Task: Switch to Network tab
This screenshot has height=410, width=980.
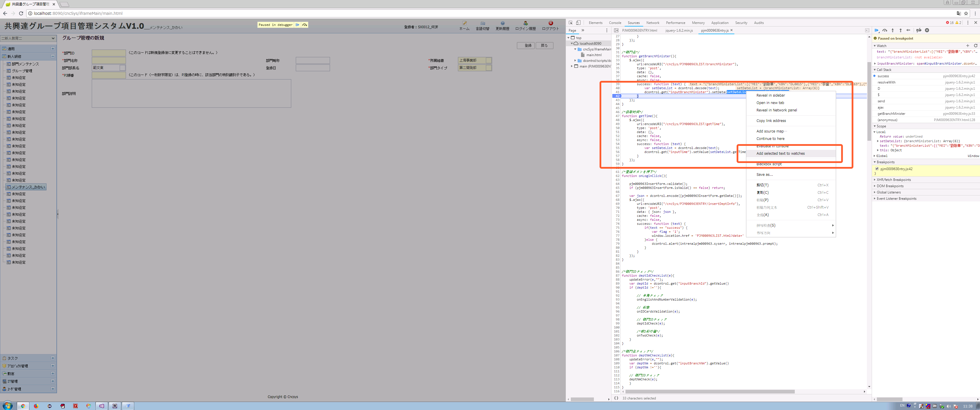Action: pos(653,23)
